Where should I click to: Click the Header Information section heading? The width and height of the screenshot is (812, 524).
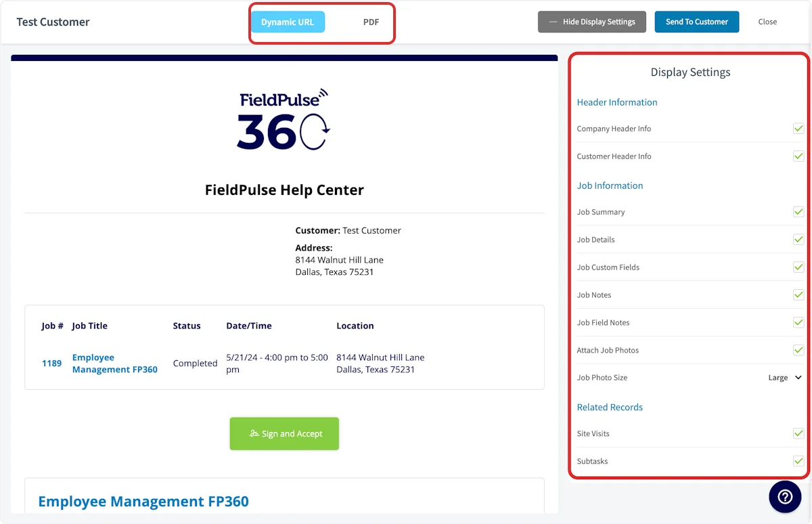(617, 102)
